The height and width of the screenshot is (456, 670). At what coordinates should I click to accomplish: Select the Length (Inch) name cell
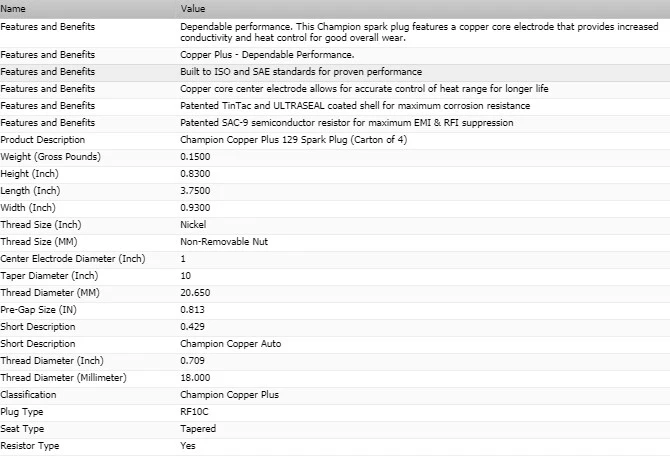pyautogui.click(x=30, y=191)
